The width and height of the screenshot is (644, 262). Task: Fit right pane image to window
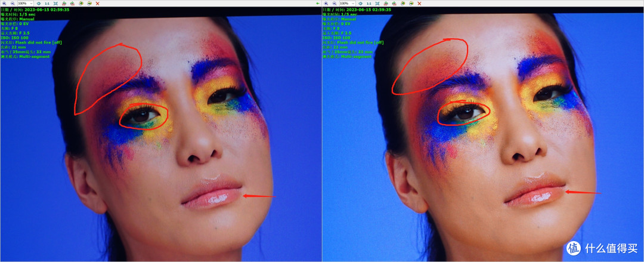377,4
